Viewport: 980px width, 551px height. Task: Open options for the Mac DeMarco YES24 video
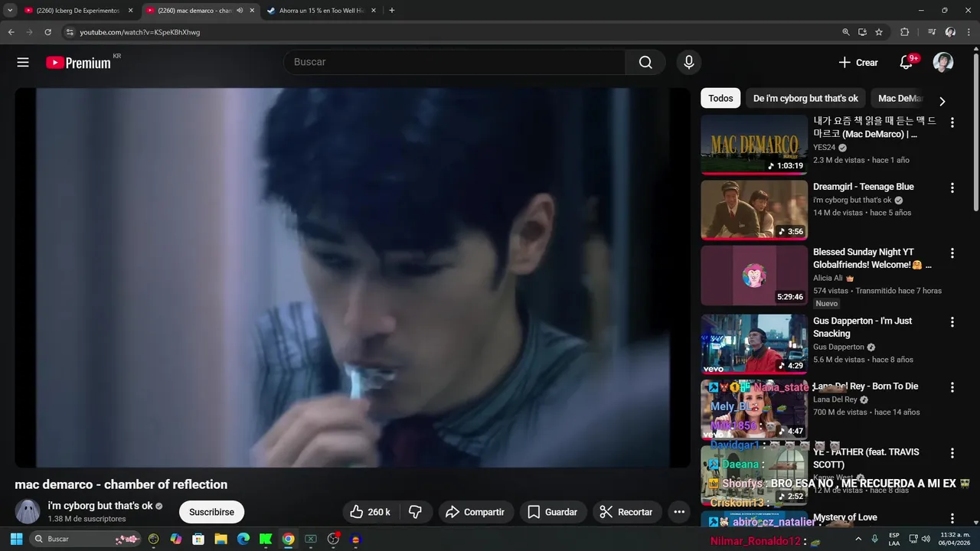(952, 122)
